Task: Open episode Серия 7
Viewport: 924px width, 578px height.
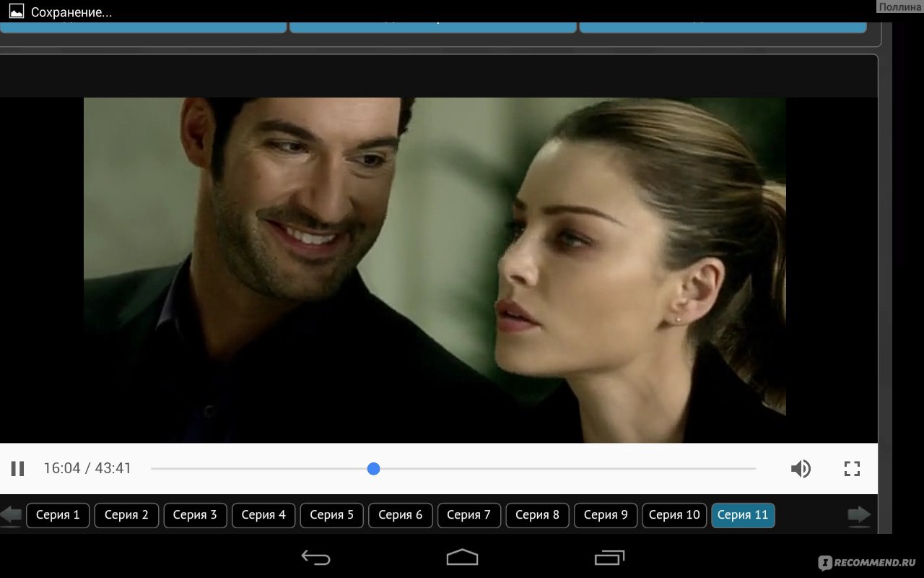Action: [468, 515]
